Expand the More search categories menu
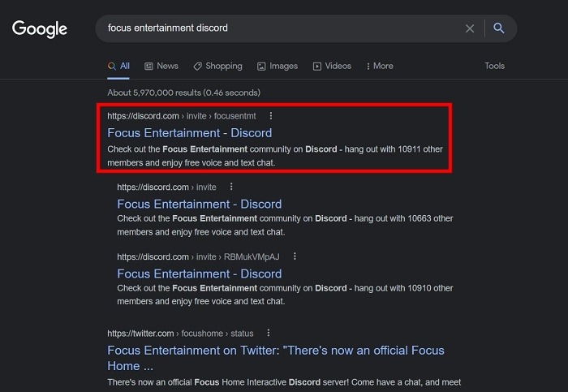Viewport: 568px width, 392px height. click(380, 66)
